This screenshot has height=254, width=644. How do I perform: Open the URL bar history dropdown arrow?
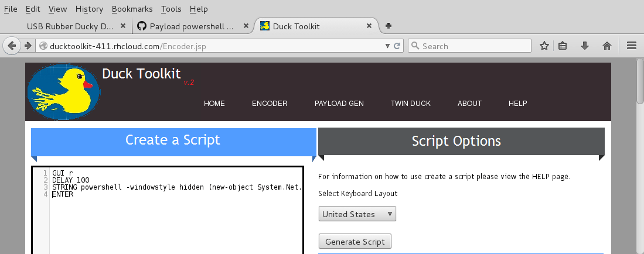click(x=387, y=46)
